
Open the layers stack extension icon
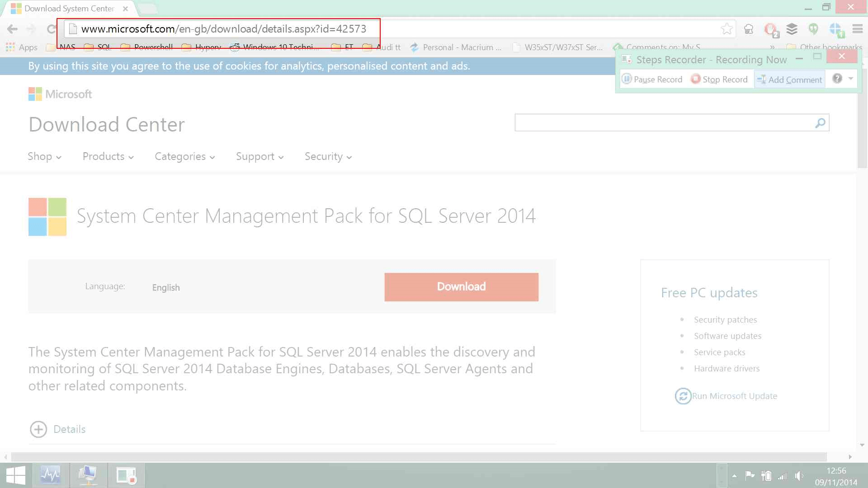pos(792,29)
